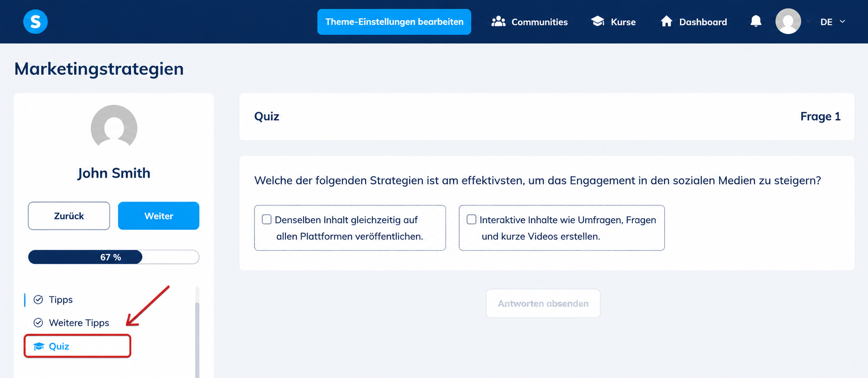Select the Tipps lesson
This screenshot has height=378, width=868.
click(61, 299)
